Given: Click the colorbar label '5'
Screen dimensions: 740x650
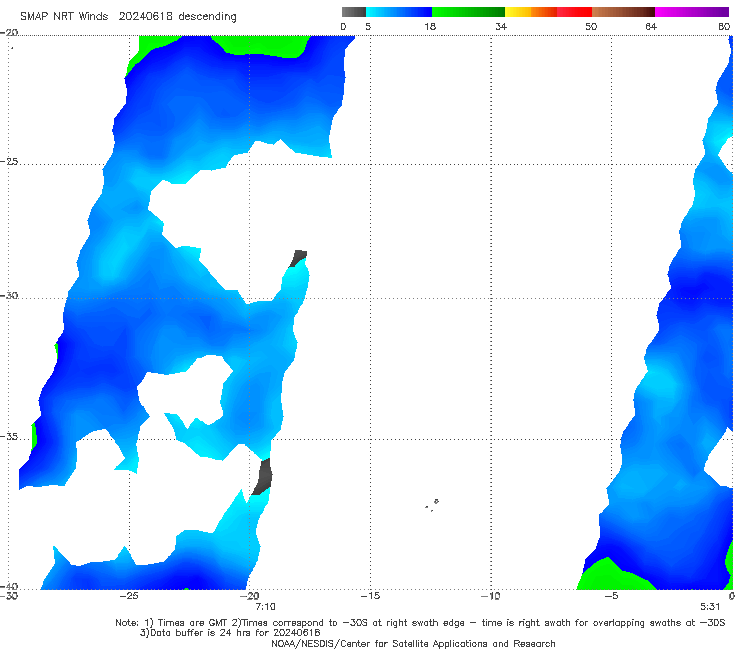Looking at the screenshot, I should (x=368, y=26).
